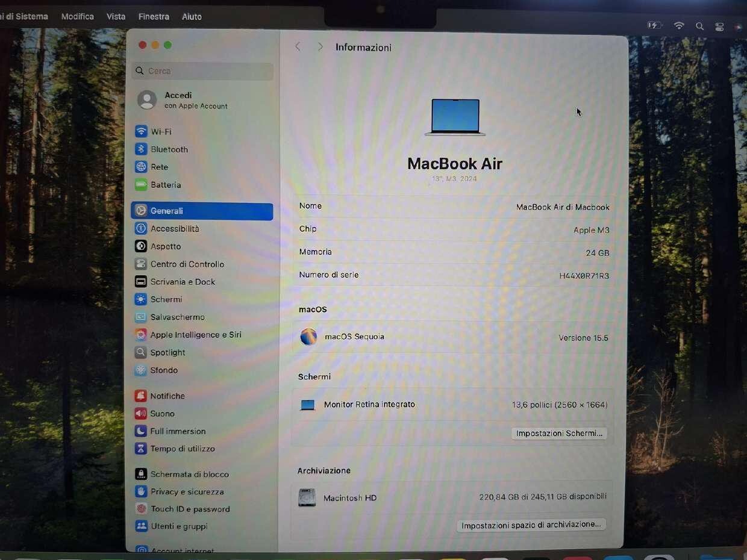Click the Chip value Apple M3
747x560 pixels.
[x=592, y=230]
